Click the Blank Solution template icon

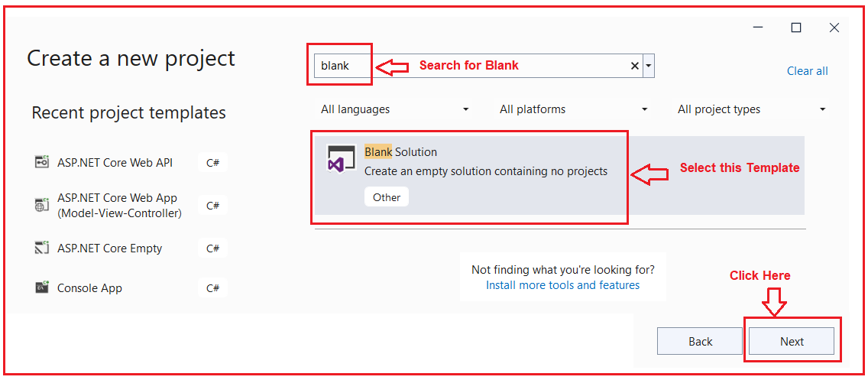click(x=340, y=158)
